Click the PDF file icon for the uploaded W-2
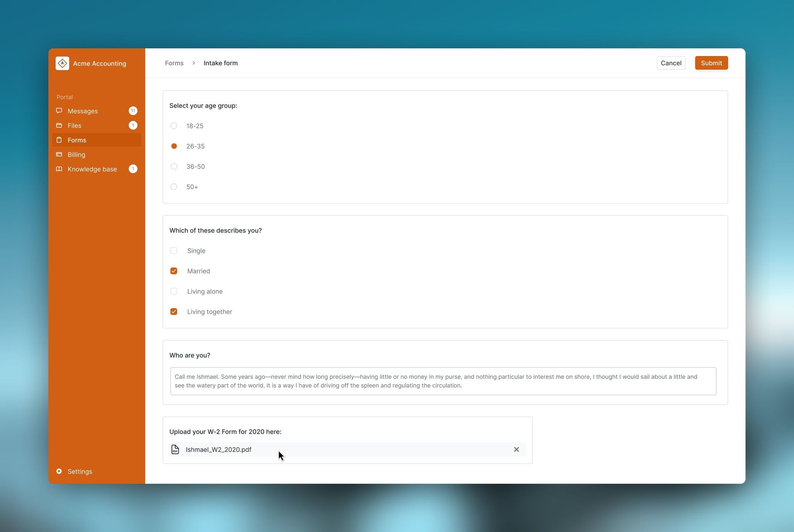The image size is (794, 532). point(175,449)
